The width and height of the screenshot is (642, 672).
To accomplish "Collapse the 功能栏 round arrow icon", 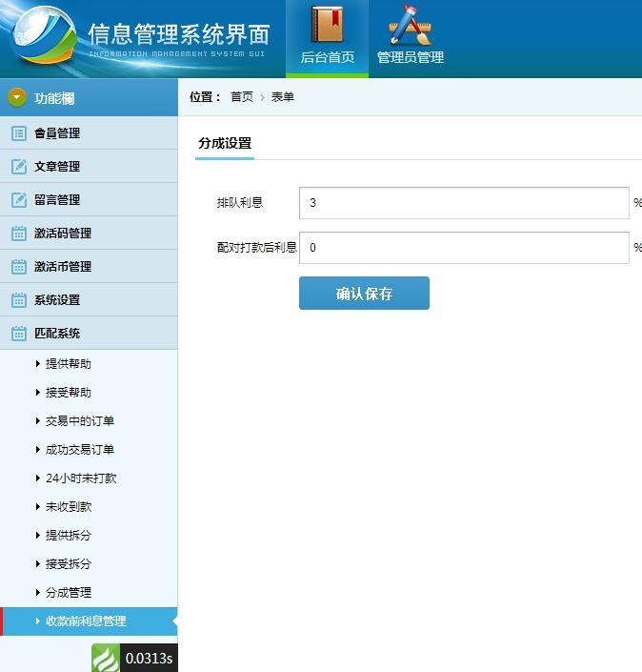I will tap(17, 97).
